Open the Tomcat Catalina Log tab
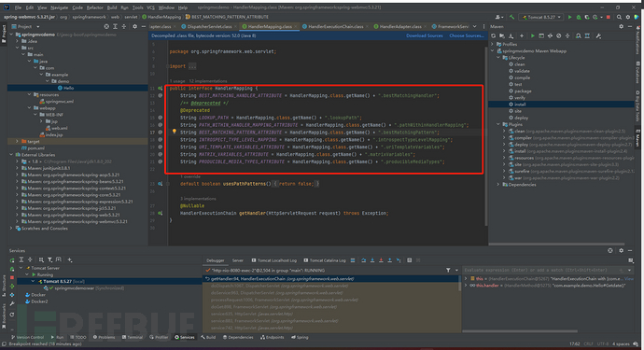The height and width of the screenshot is (350, 644). [325, 260]
